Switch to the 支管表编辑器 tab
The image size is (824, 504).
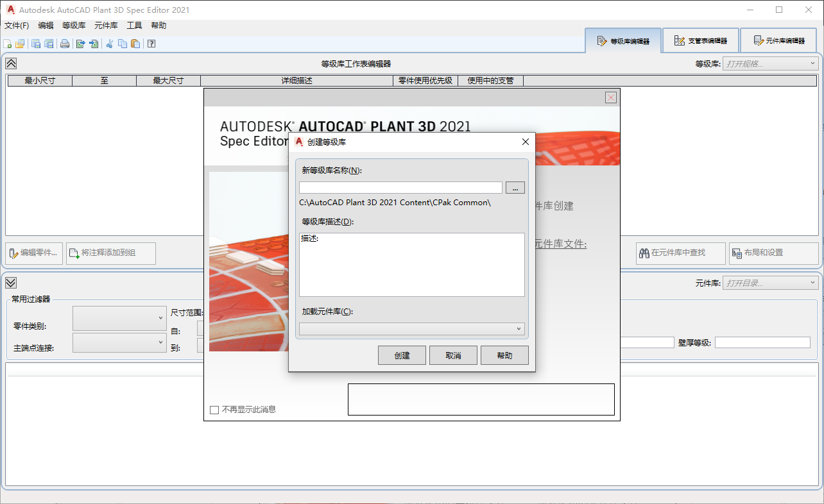(x=700, y=40)
